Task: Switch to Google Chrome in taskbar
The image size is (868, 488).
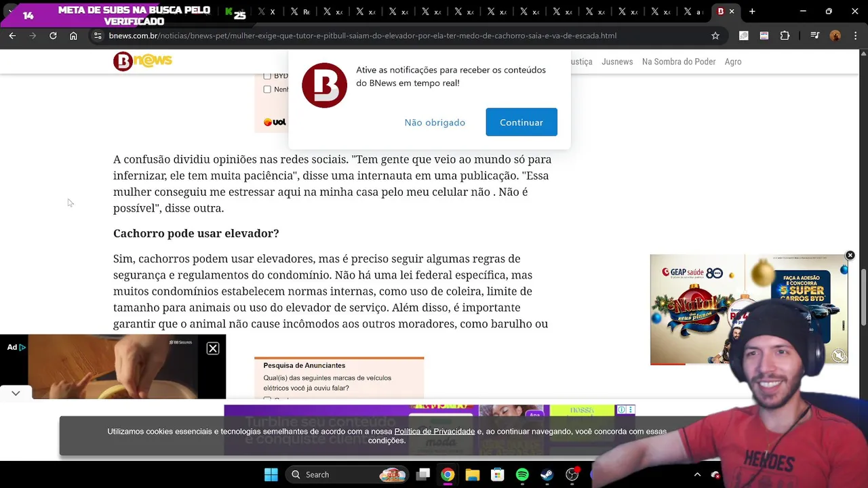Action: 448,474
